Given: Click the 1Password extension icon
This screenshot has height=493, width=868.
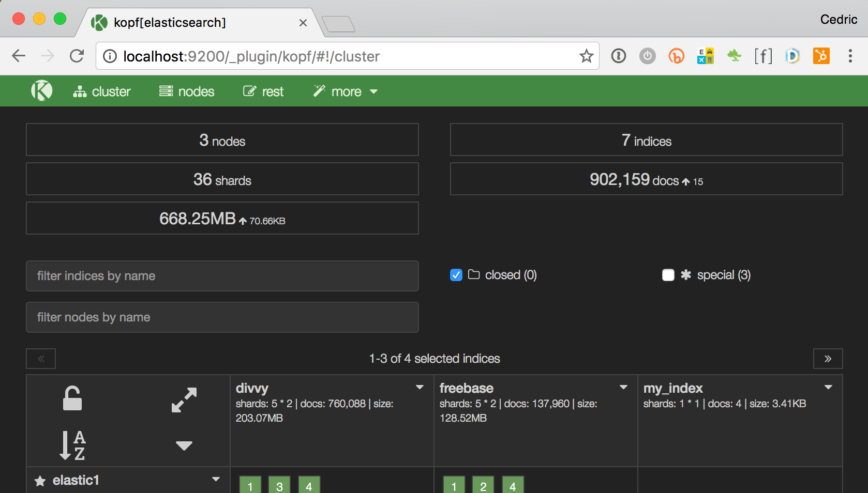Looking at the screenshot, I should [x=619, y=56].
